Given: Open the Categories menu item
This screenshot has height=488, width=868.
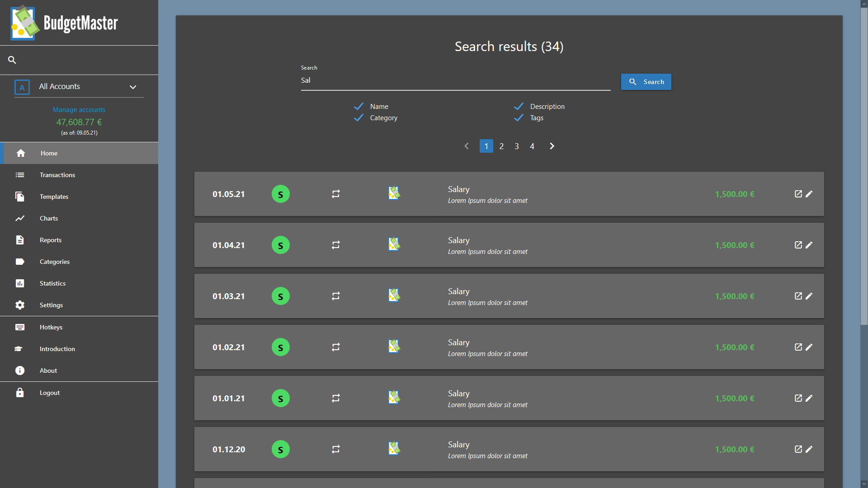Looking at the screenshot, I should click(79, 262).
